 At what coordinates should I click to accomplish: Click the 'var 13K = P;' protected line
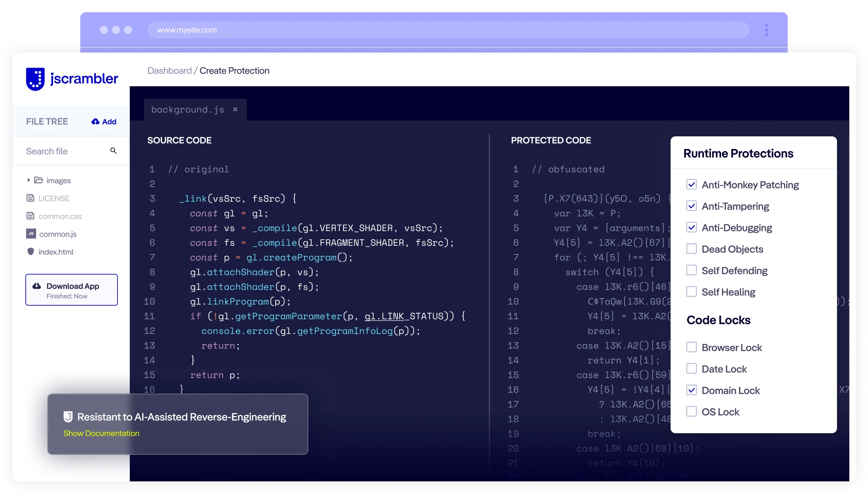[587, 213]
